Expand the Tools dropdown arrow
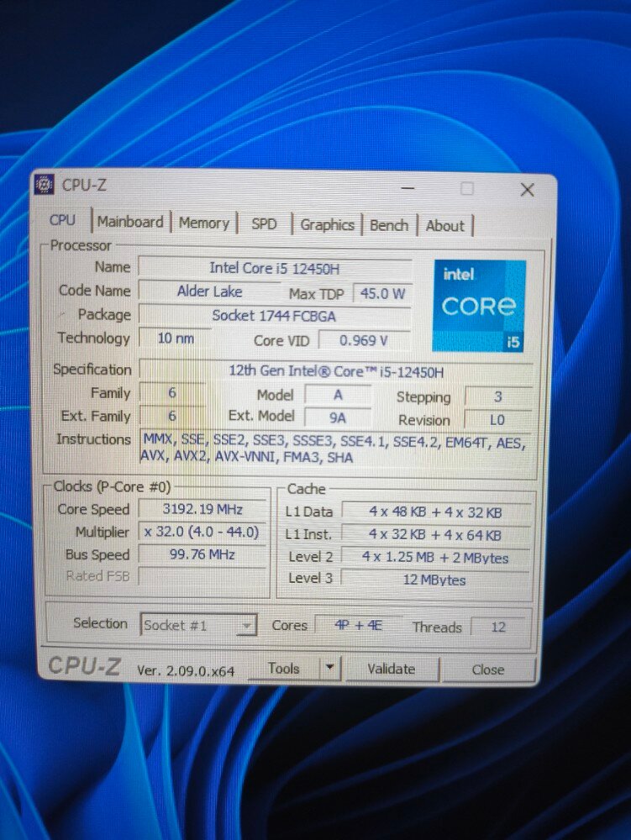Screen dimensions: 631x840 [330, 669]
